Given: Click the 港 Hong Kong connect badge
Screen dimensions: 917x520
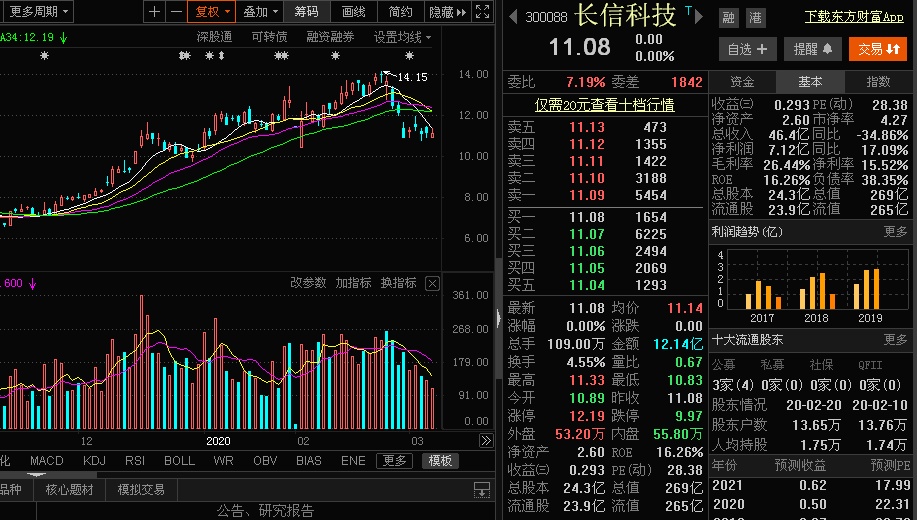Looking at the screenshot, I should coord(756,18).
